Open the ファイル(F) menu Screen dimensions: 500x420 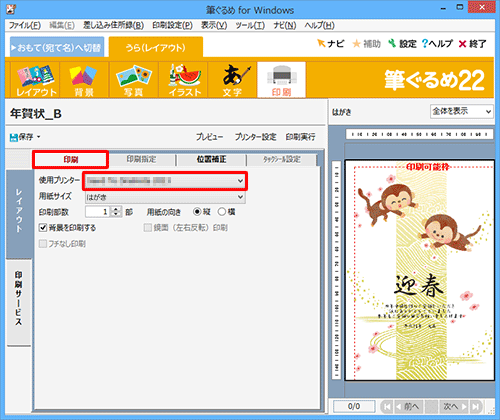(x=25, y=25)
